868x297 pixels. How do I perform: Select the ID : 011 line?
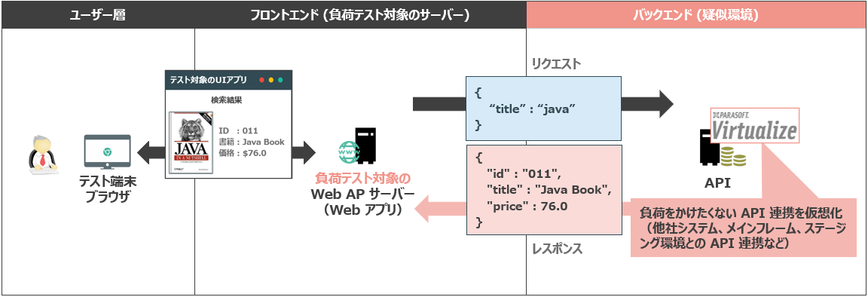(x=239, y=130)
